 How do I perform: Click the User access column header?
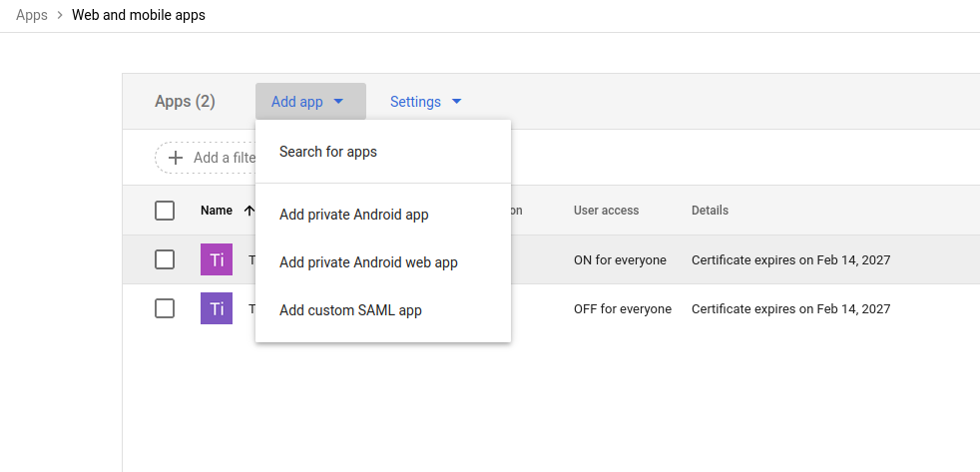point(606,211)
